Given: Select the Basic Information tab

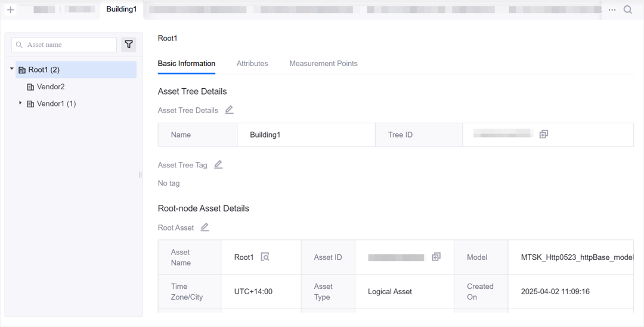Looking at the screenshot, I should pos(187,64).
